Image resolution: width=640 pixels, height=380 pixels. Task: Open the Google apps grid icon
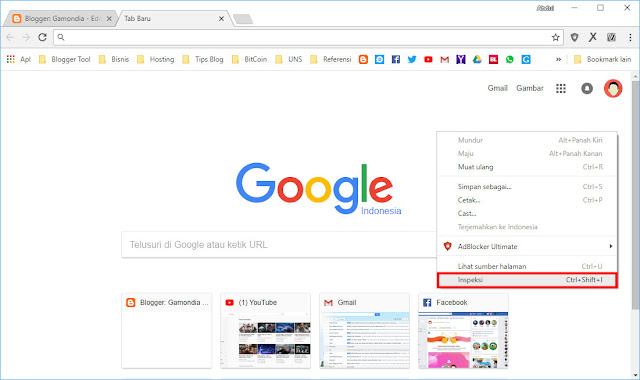561,88
